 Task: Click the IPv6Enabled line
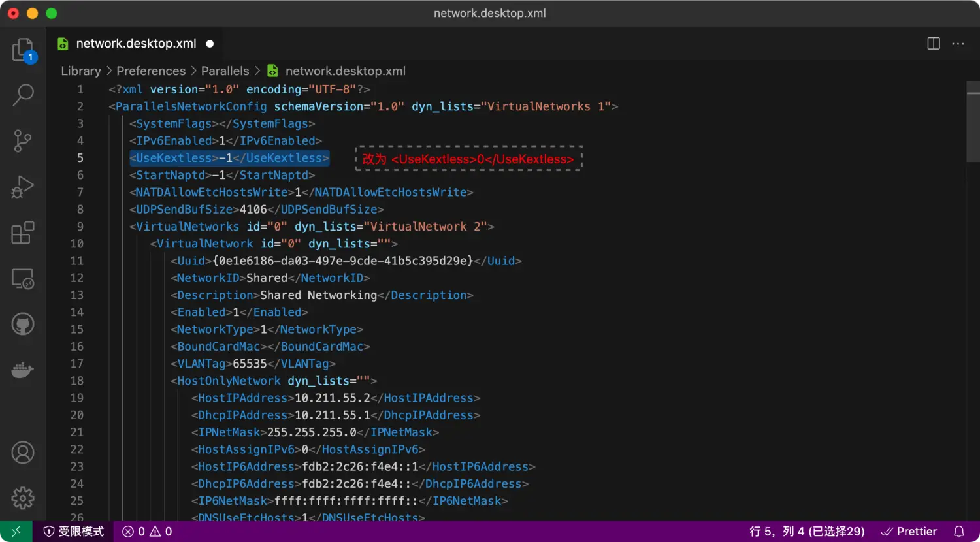[225, 140]
